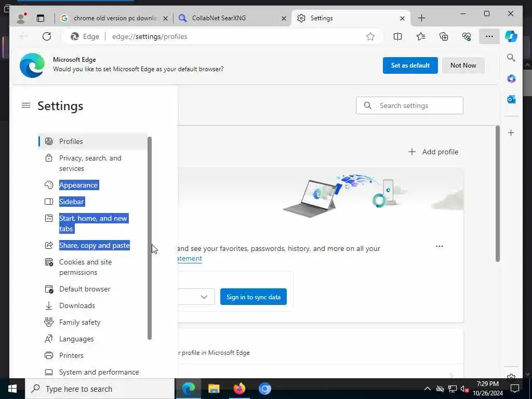Dismiss banner with Not Now button
The height and width of the screenshot is (399, 532).
coord(463,65)
